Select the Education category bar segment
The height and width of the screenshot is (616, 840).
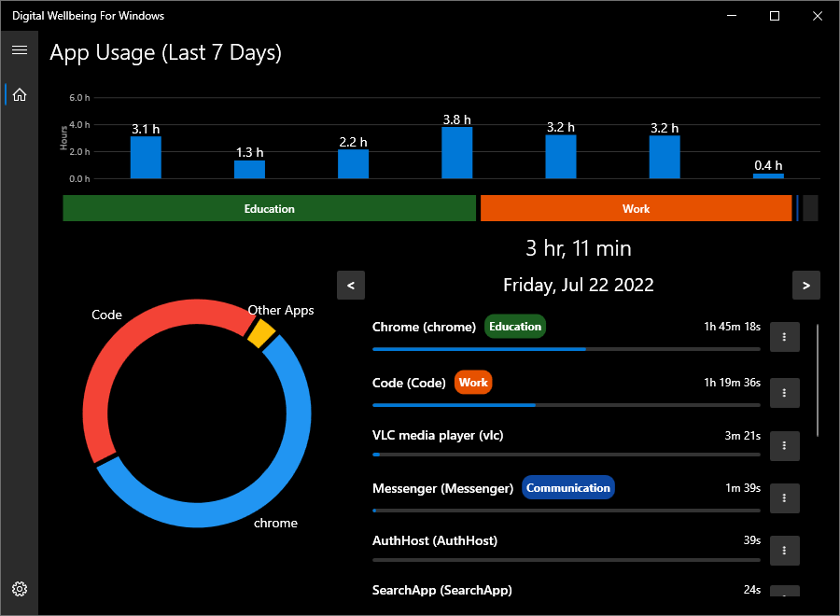click(269, 208)
